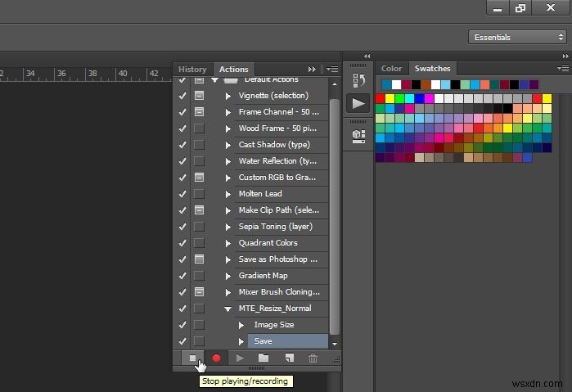Pick the magenta swatch in first grid row
The image size is (572, 392).
[430, 98]
